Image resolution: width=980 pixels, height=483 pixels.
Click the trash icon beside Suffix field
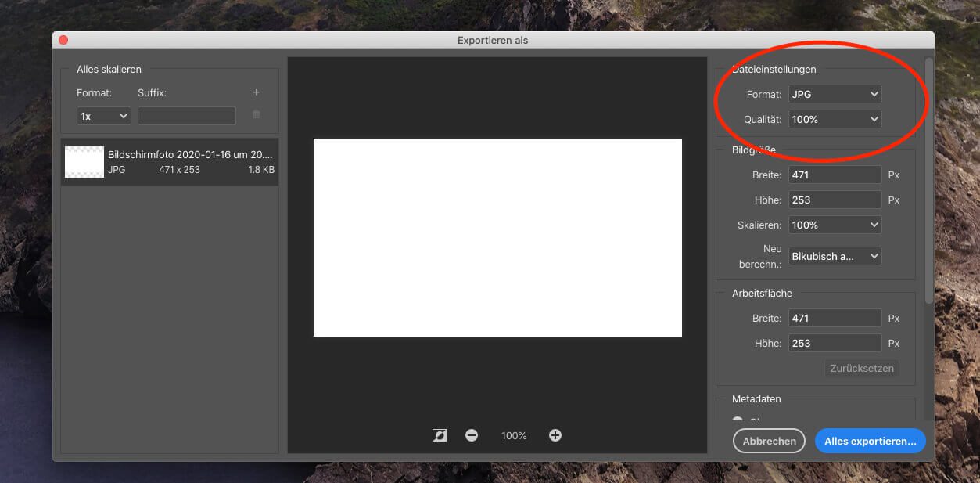[x=256, y=115]
